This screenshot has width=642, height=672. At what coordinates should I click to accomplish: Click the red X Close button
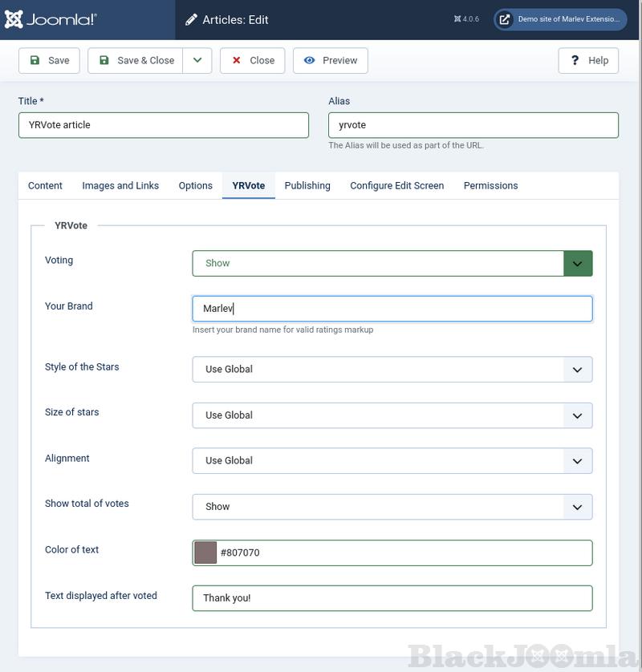(252, 60)
